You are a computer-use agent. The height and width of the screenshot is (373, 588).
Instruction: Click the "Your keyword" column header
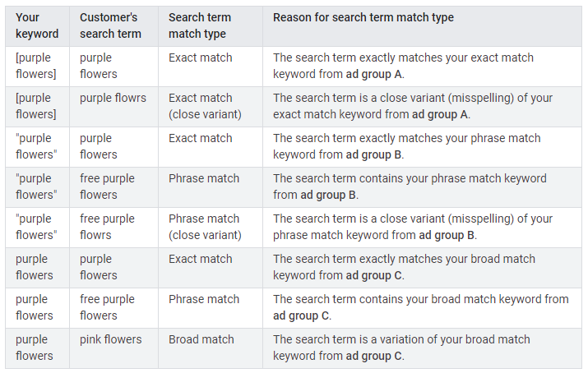37,25
